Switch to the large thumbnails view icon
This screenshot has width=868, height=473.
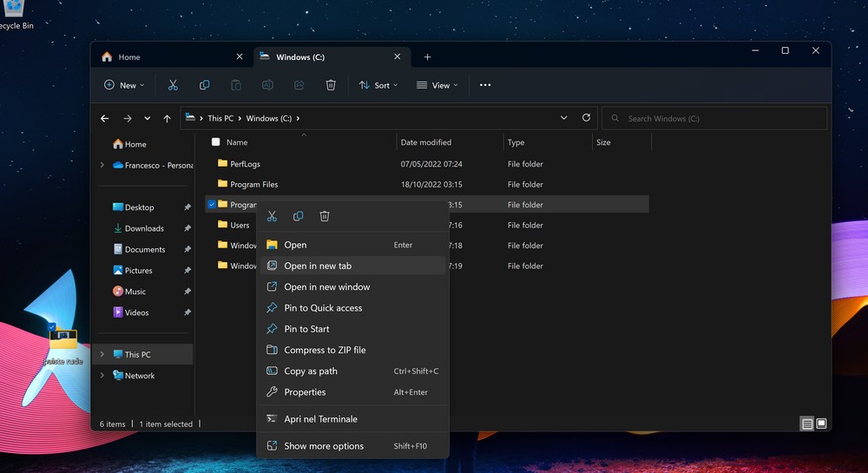[821, 424]
